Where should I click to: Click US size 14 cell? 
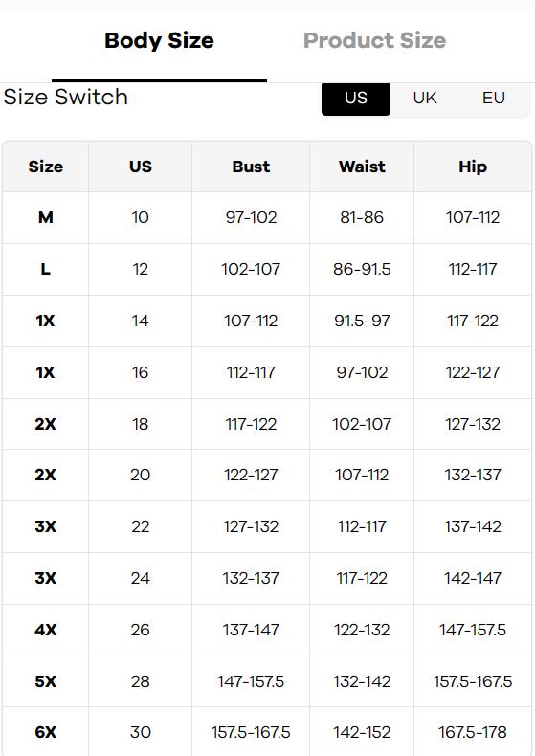[141, 321]
